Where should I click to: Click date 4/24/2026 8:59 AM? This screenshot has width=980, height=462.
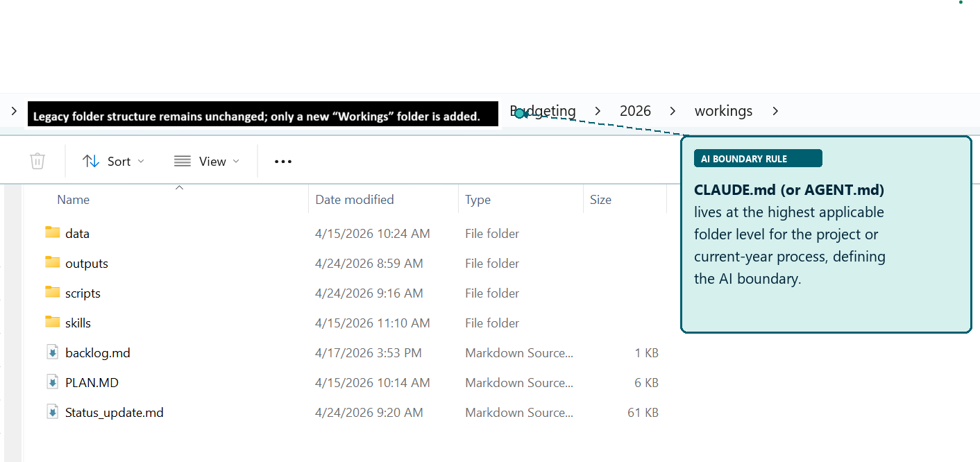coord(369,264)
